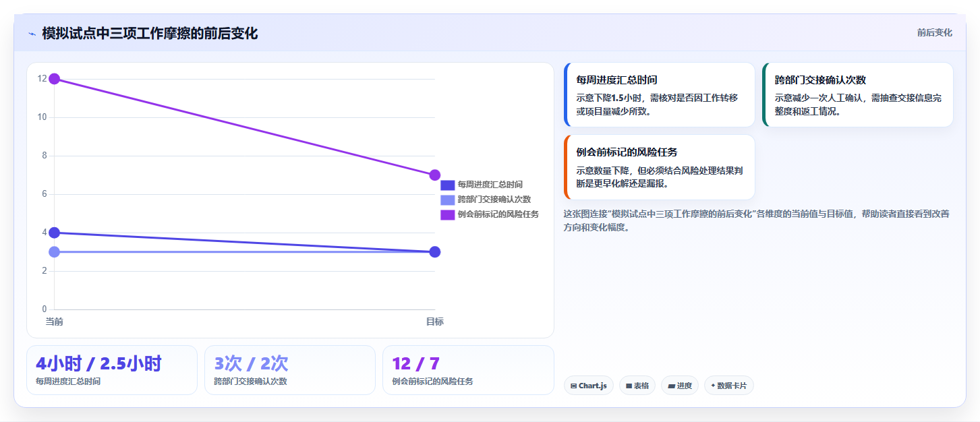
Task: Click the 跨部门交接确认次数 card title
Action: (x=820, y=80)
